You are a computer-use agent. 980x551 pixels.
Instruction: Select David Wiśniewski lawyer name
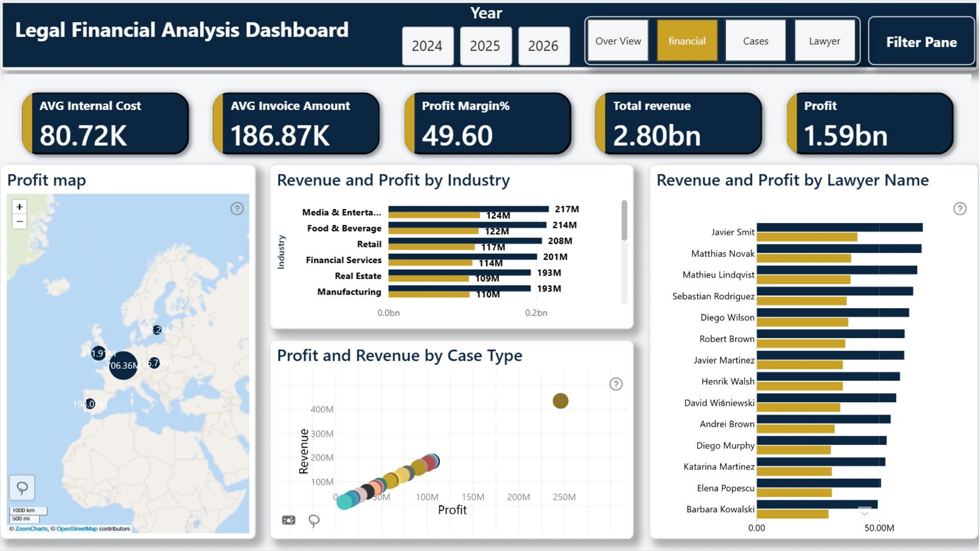coord(719,403)
